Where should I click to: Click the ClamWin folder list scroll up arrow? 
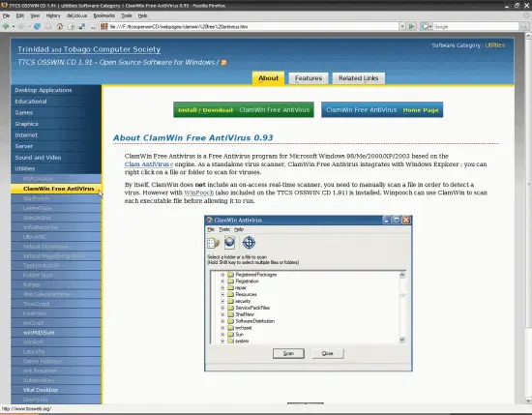(x=402, y=275)
